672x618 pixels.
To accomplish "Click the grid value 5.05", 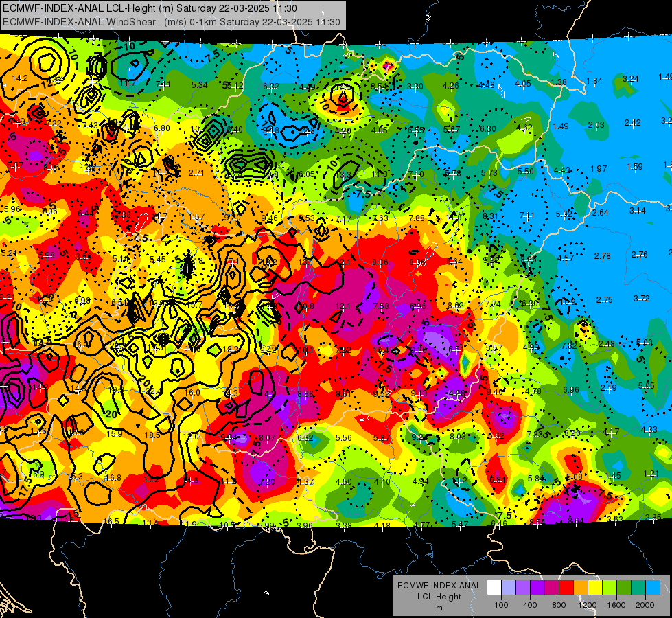I will click(x=647, y=385).
